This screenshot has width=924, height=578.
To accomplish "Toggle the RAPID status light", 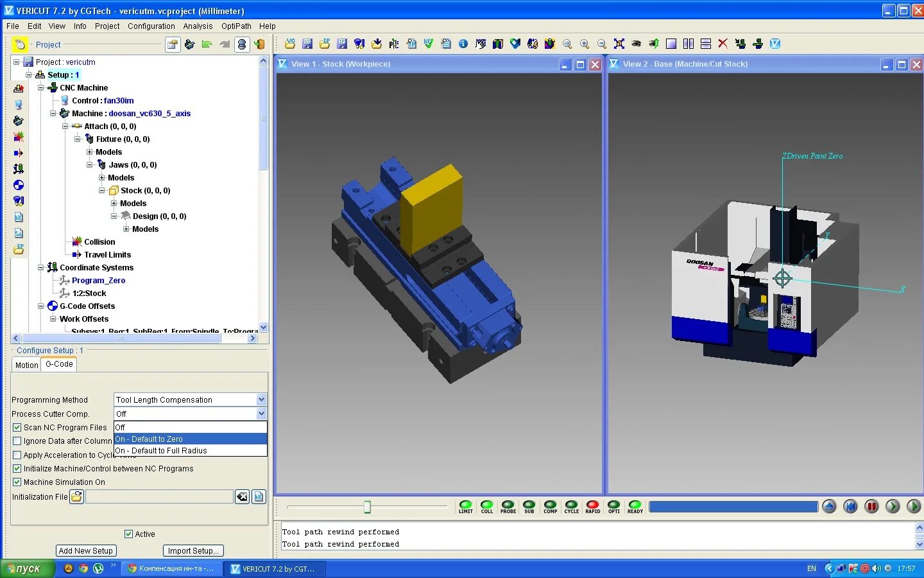I will [x=593, y=507].
